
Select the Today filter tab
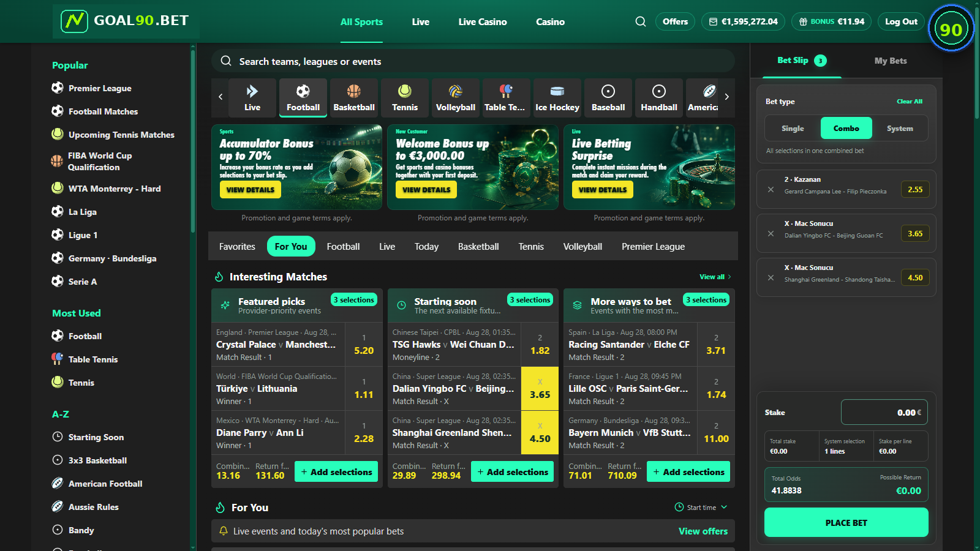[426, 247]
